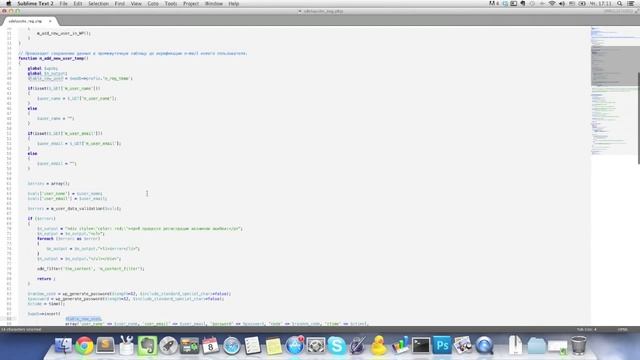640x360 pixels.
Task: Open the File menu
Action: click(x=64, y=4)
